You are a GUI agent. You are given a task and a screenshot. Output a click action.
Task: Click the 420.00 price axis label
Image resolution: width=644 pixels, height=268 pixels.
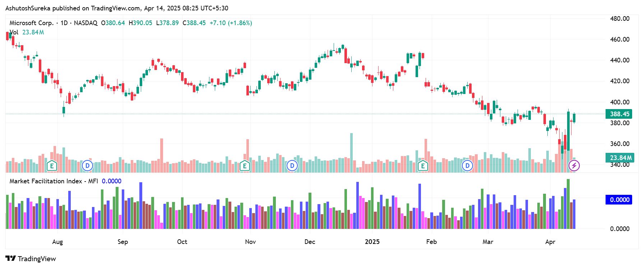[x=620, y=81]
